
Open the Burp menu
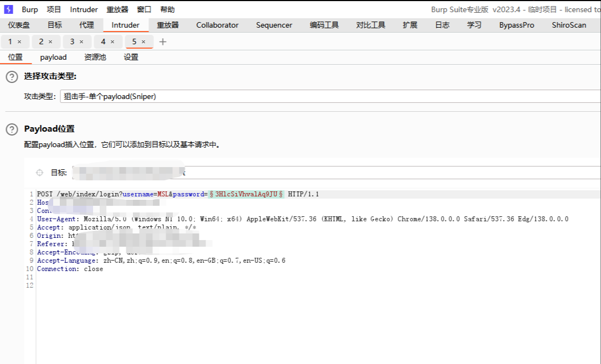pos(30,9)
